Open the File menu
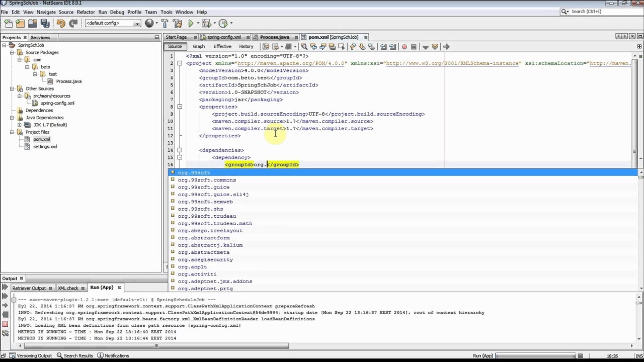 (5, 12)
